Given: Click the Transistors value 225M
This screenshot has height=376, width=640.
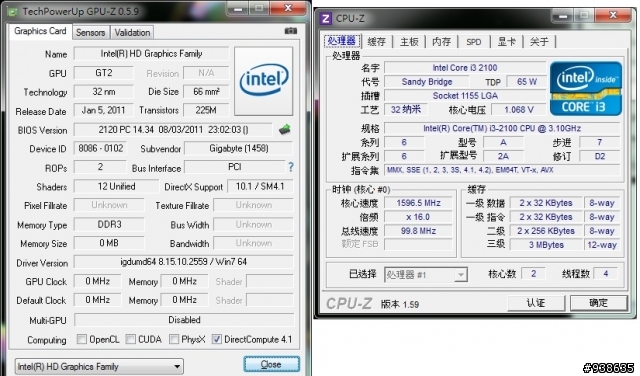Looking at the screenshot, I should (206, 110).
